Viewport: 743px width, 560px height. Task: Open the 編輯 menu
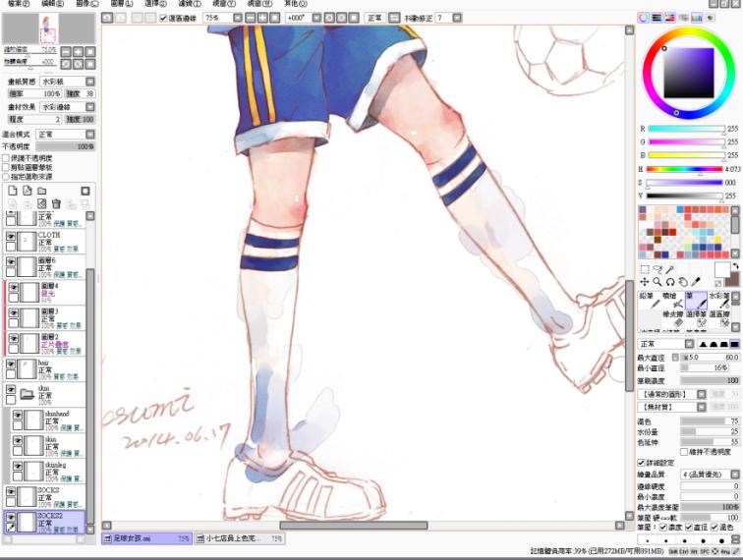coord(52,3)
